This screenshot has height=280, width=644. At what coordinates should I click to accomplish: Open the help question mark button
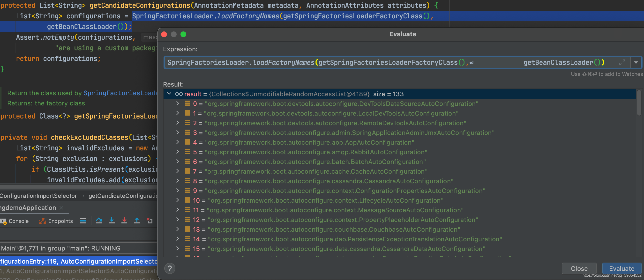tap(170, 268)
